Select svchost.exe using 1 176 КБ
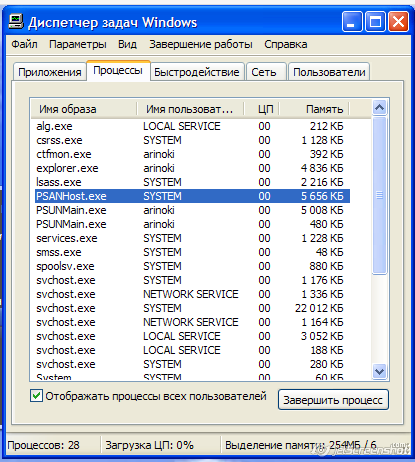Screen dimensions: 415x462 pos(192,280)
